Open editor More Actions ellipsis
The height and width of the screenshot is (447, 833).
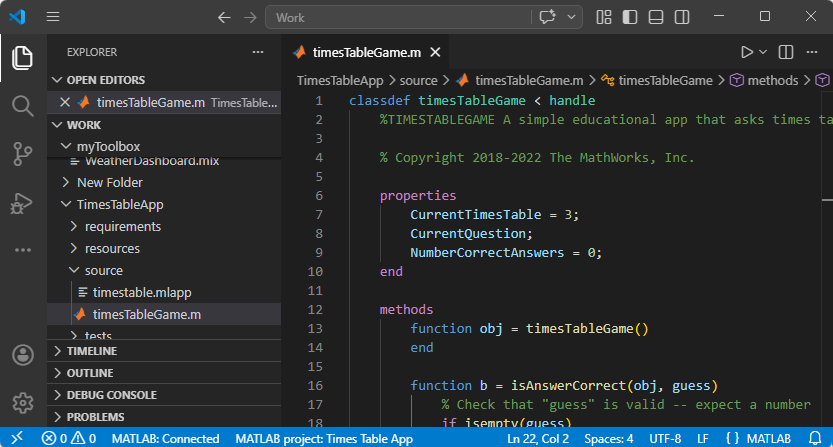[x=812, y=52]
